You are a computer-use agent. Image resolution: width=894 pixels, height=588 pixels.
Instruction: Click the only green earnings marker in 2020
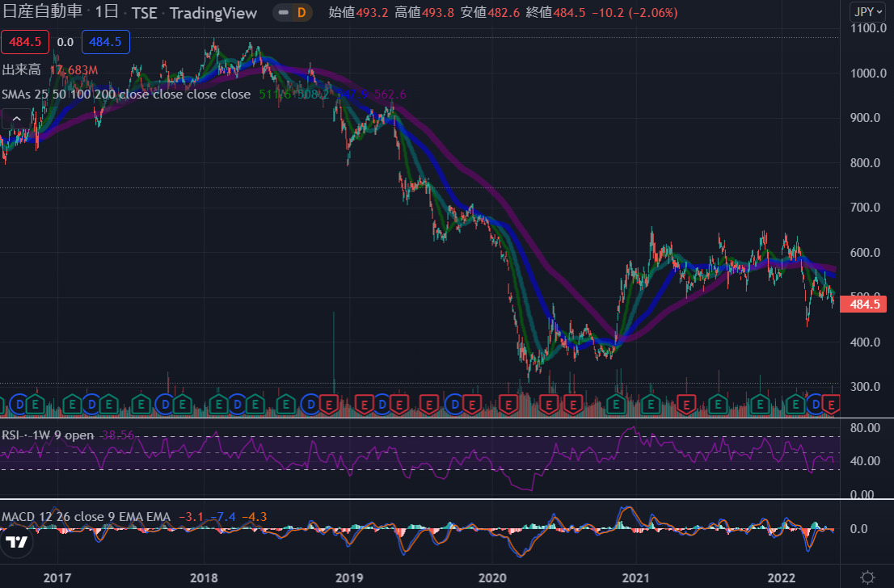coord(616,405)
